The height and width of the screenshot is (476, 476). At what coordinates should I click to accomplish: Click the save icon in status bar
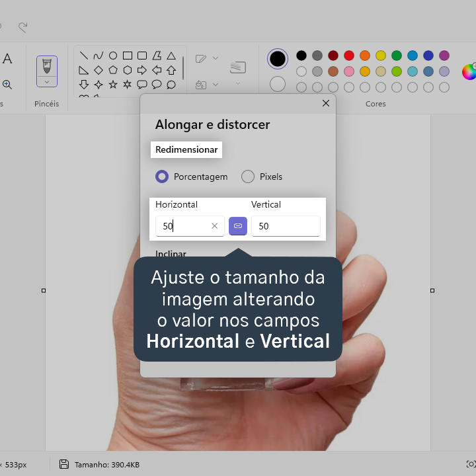[x=64, y=464]
